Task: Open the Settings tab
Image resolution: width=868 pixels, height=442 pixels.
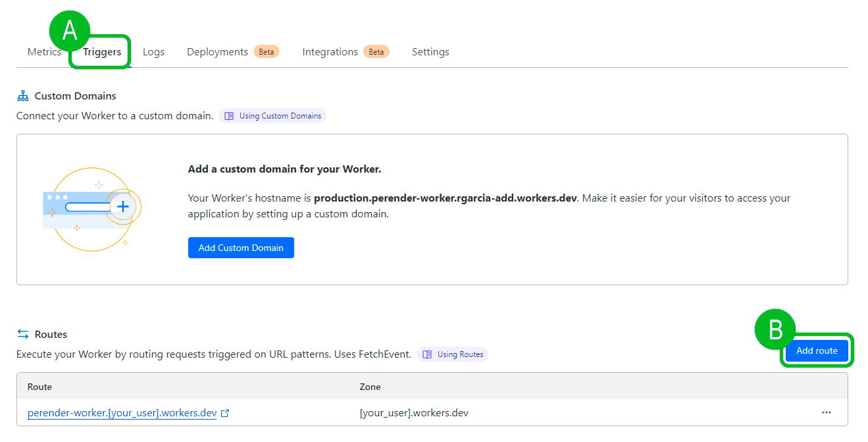Action: pos(430,52)
